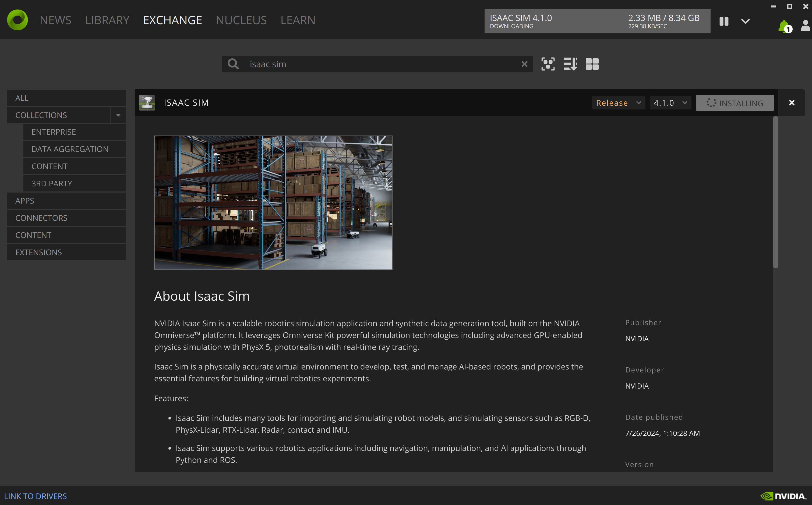The width and height of the screenshot is (812, 505).
Task: Click the Omniverse launcher logo
Action: [x=17, y=20]
